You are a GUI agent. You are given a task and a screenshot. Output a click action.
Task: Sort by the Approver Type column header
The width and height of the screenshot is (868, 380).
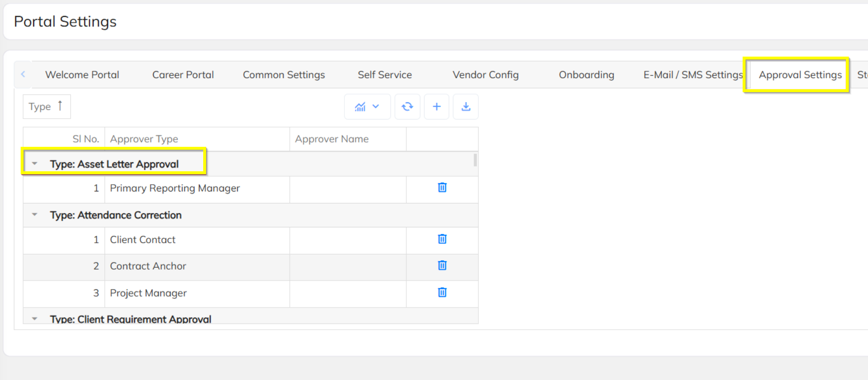[x=144, y=139]
